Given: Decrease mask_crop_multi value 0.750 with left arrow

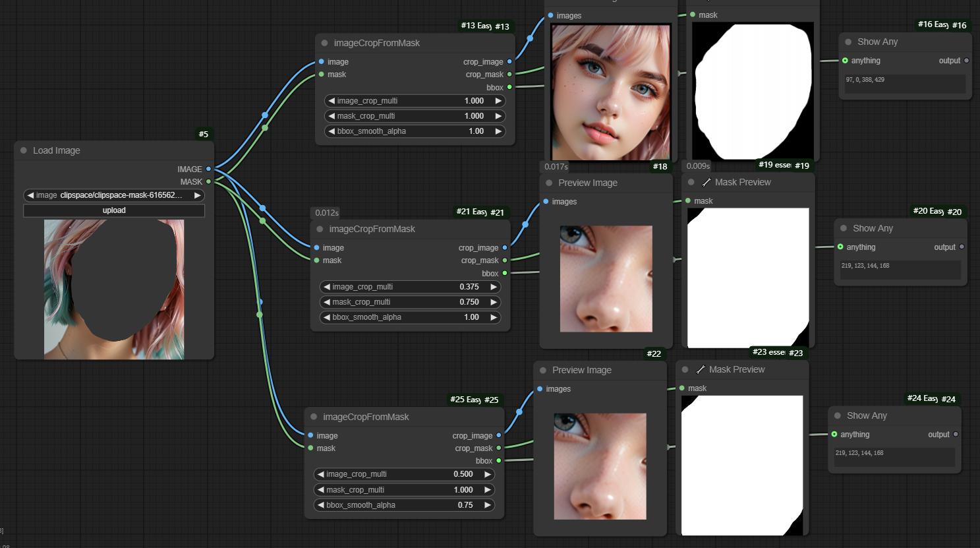Looking at the screenshot, I should coord(326,302).
